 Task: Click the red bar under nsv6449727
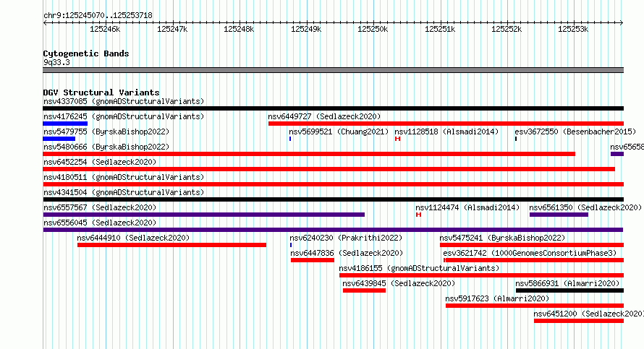[x=446, y=124]
